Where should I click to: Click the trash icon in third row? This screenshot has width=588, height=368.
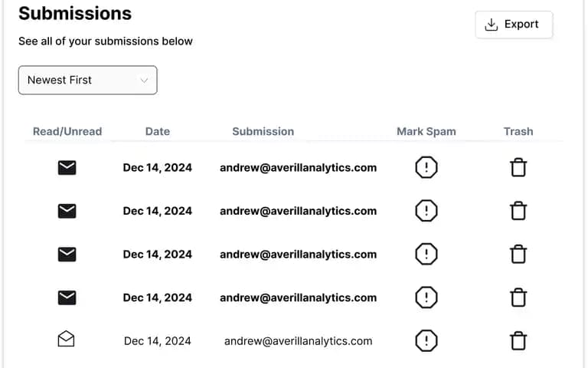pyautogui.click(x=518, y=255)
